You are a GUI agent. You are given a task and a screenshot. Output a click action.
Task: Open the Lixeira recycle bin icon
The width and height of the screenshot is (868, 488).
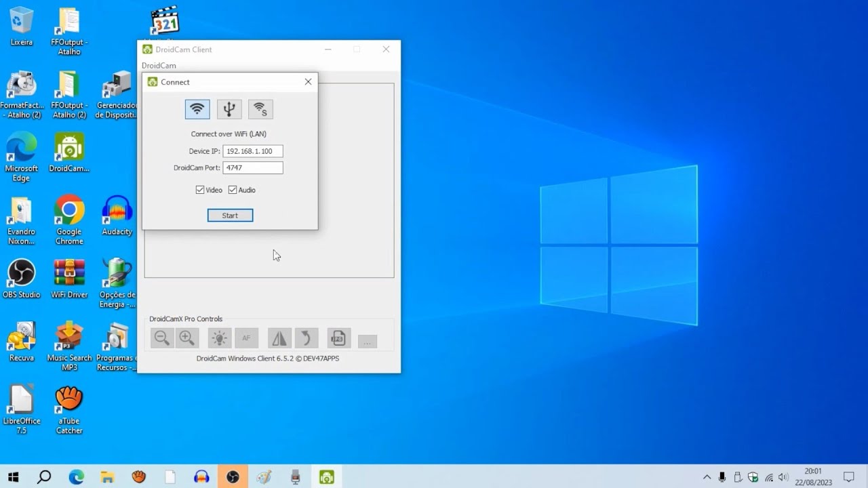[22, 26]
